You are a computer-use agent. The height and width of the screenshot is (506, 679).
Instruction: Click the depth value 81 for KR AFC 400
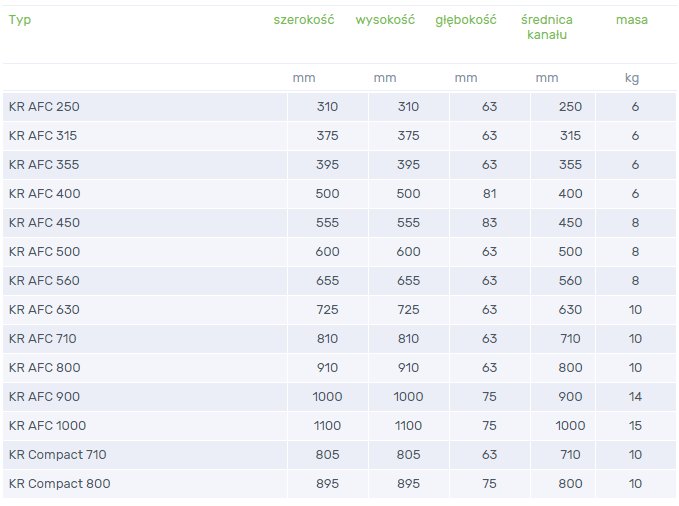[490, 194]
